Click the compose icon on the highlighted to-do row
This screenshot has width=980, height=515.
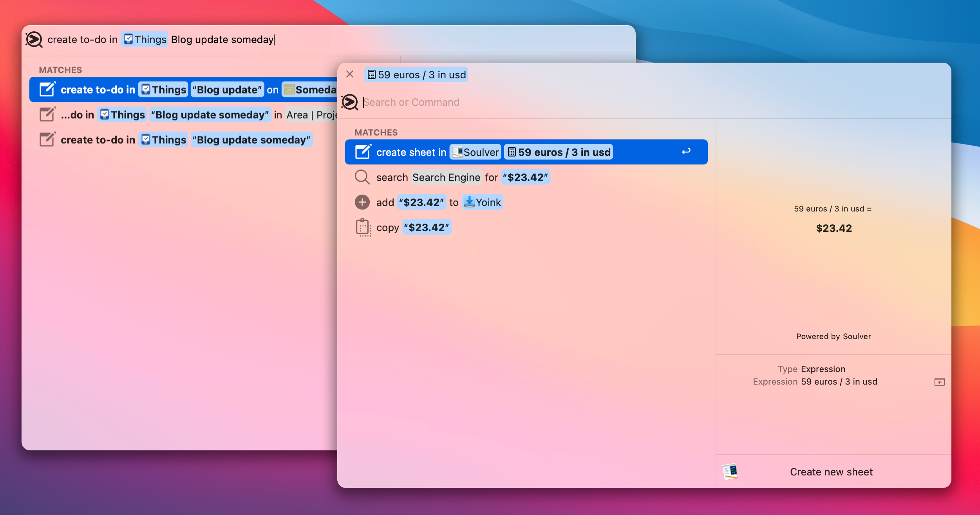click(x=47, y=89)
